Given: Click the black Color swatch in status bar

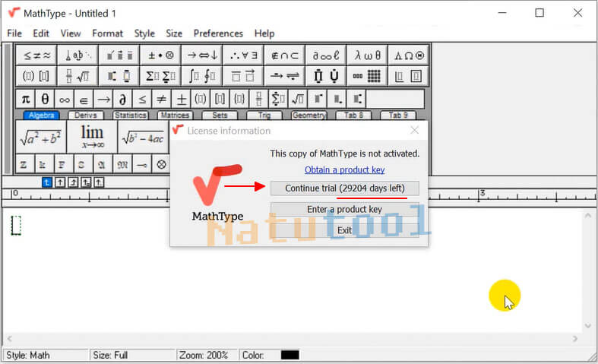Looking at the screenshot, I should [x=290, y=355].
